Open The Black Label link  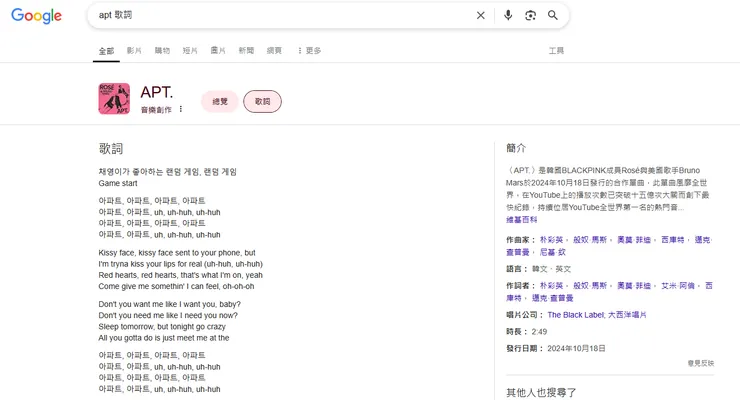pyautogui.click(x=576, y=315)
